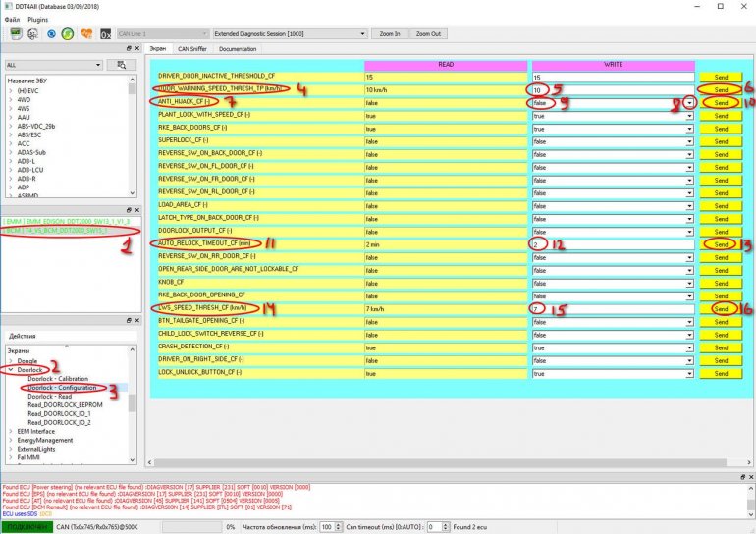The image size is (756, 534).
Task: Click the gear settings toolbar icon
Action: (x=33, y=33)
